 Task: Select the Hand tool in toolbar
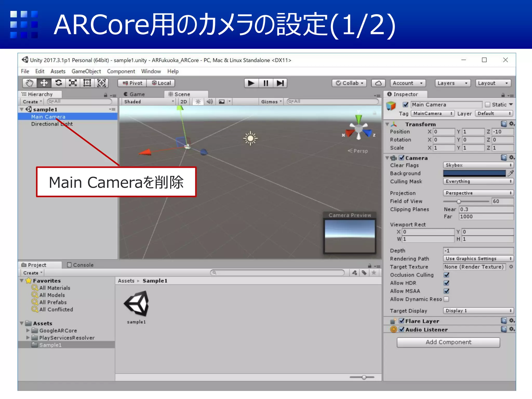[x=30, y=83]
